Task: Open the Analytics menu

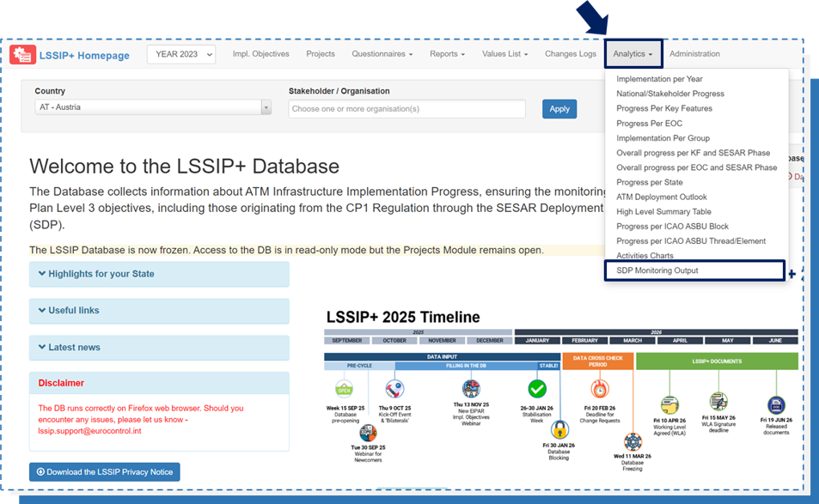Action: [x=633, y=53]
